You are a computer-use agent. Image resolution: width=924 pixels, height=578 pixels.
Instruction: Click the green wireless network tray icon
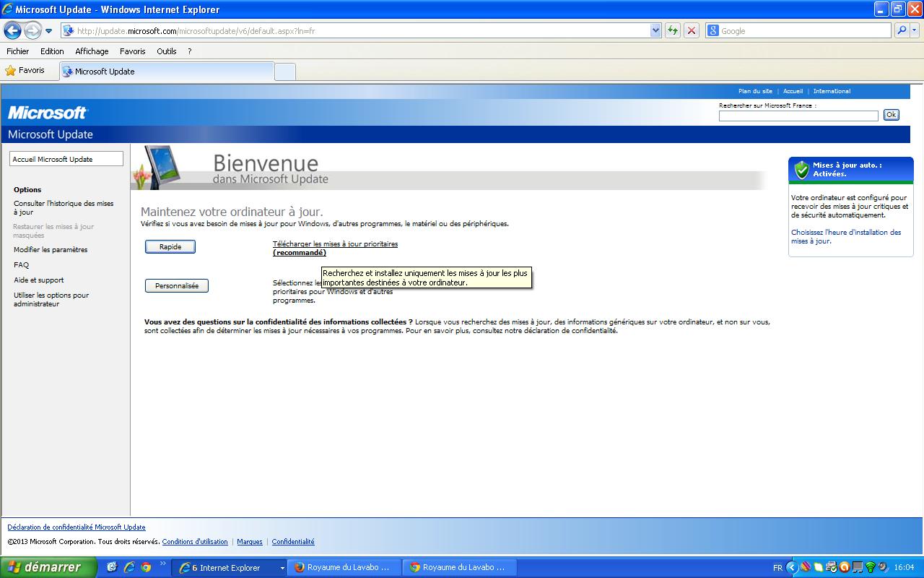pyautogui.click(x=870, y=567)
